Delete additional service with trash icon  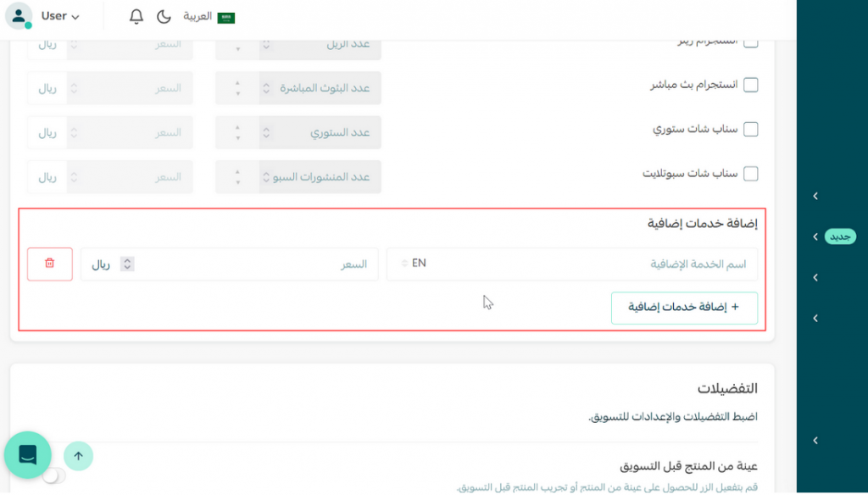pos(49,264)
